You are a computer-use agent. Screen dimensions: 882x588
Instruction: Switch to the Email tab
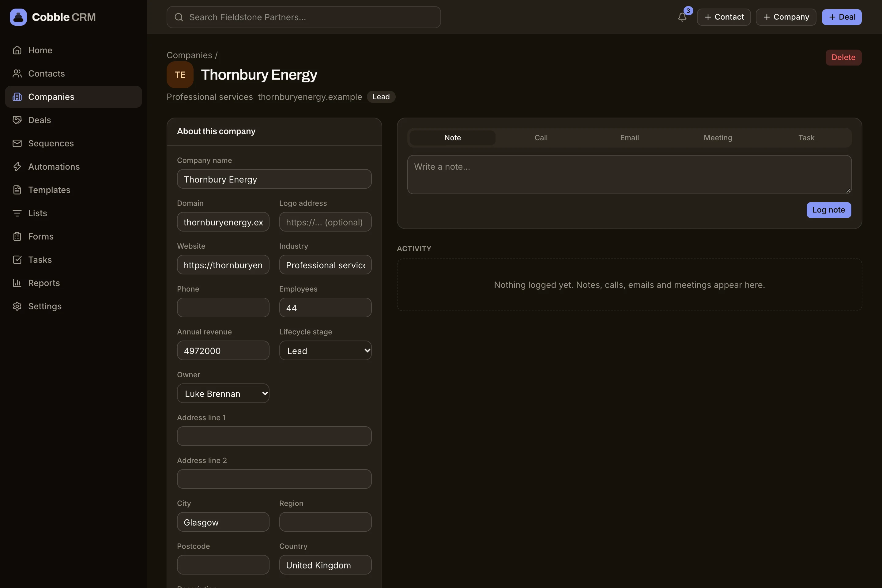[629, 138]
